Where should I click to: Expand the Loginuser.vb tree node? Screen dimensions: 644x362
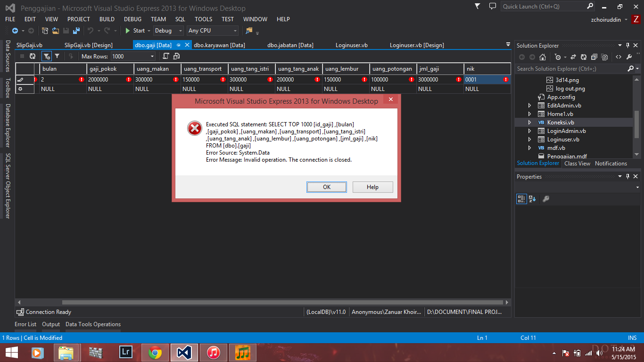pyautogui.click(x=529, y=140)
